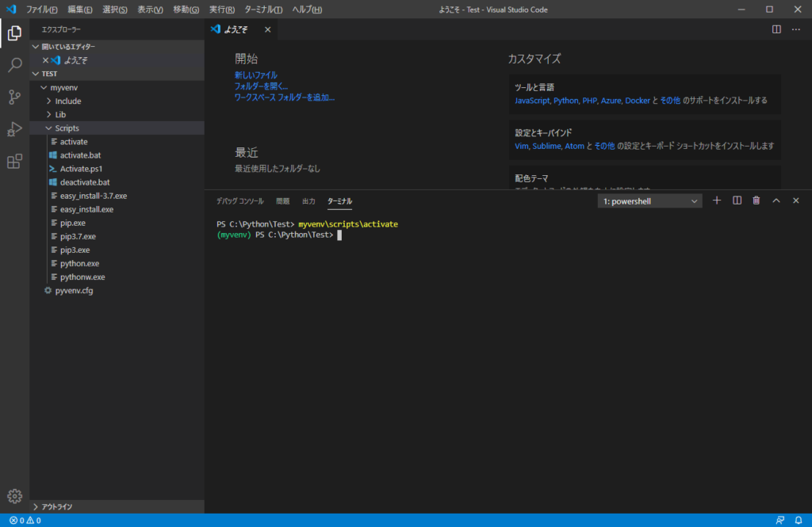Open the Explorer view in the activity bar
812x527 pixels.
point(13,34)
